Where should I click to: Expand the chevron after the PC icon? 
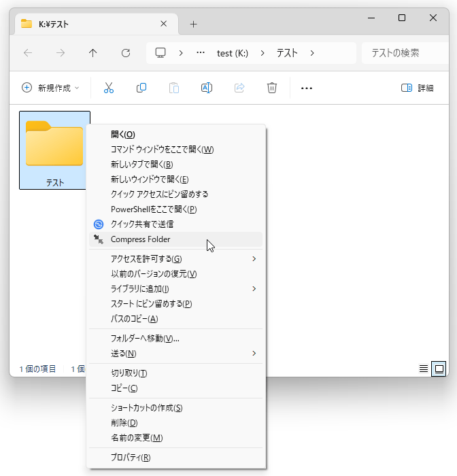point(181,53)
